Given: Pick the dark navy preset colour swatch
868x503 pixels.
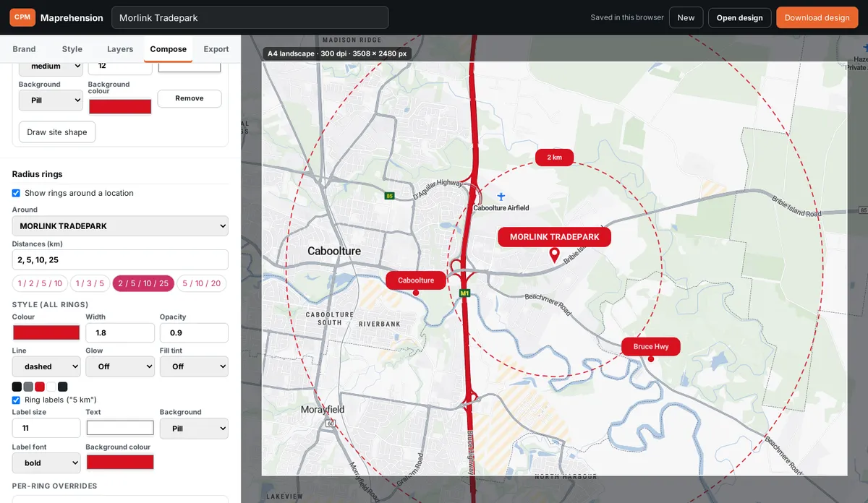Looking at the screenshot, I should pos(63,387).
